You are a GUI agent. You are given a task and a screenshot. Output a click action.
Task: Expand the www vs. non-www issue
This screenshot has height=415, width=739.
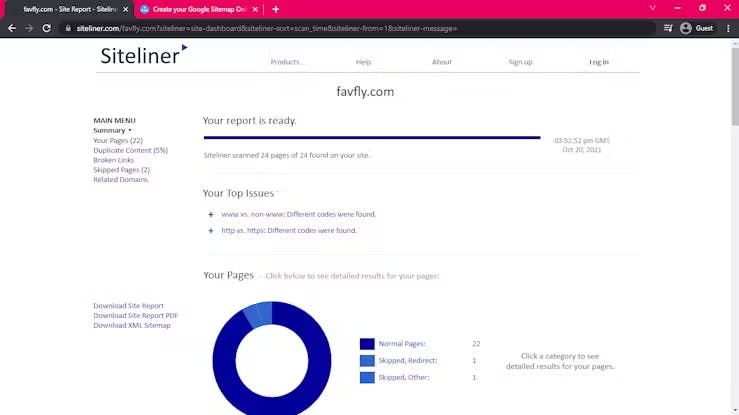coord(211,214)
